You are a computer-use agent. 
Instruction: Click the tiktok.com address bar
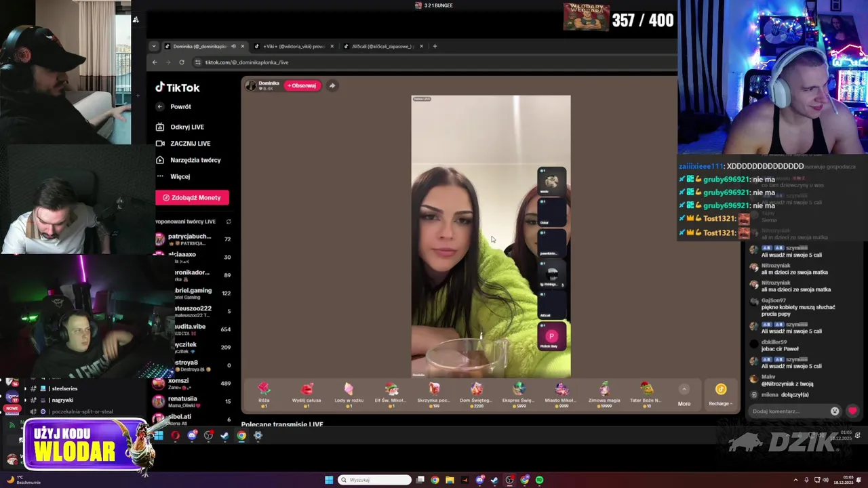434,62
